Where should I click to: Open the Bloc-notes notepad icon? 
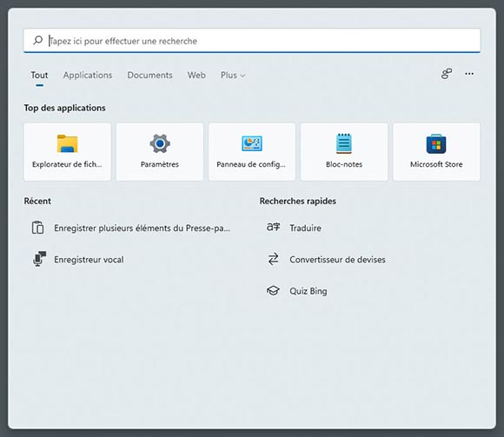pyautogui.click(x=344, y=143)
